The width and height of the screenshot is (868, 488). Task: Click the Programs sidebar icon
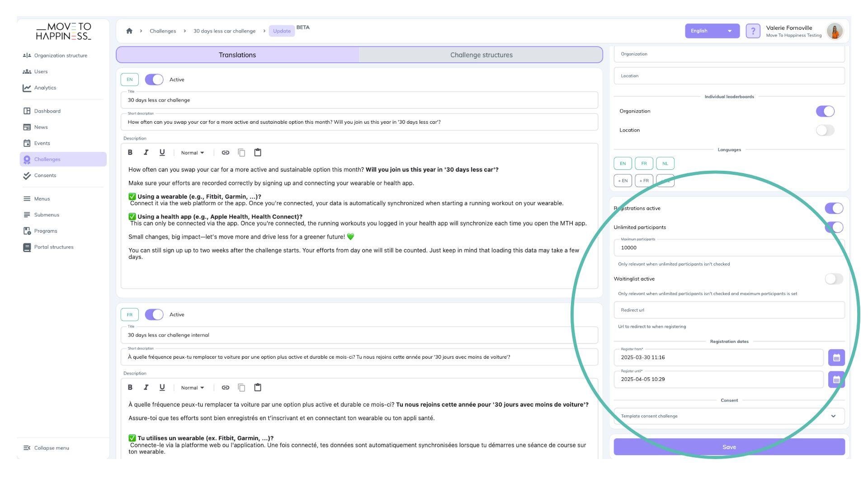tap(27, 231)
